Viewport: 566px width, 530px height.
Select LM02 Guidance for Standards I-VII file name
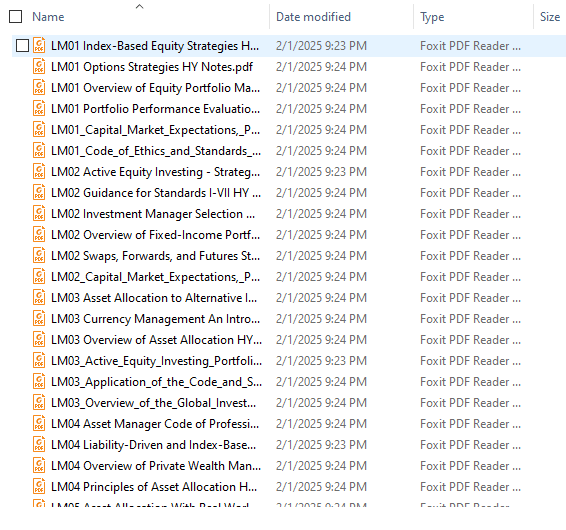(x=156, y=193)
